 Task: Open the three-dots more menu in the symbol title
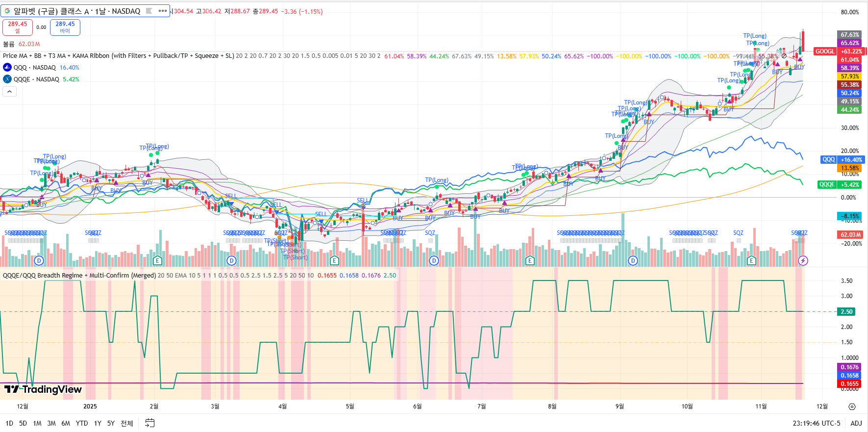(163, 11)
